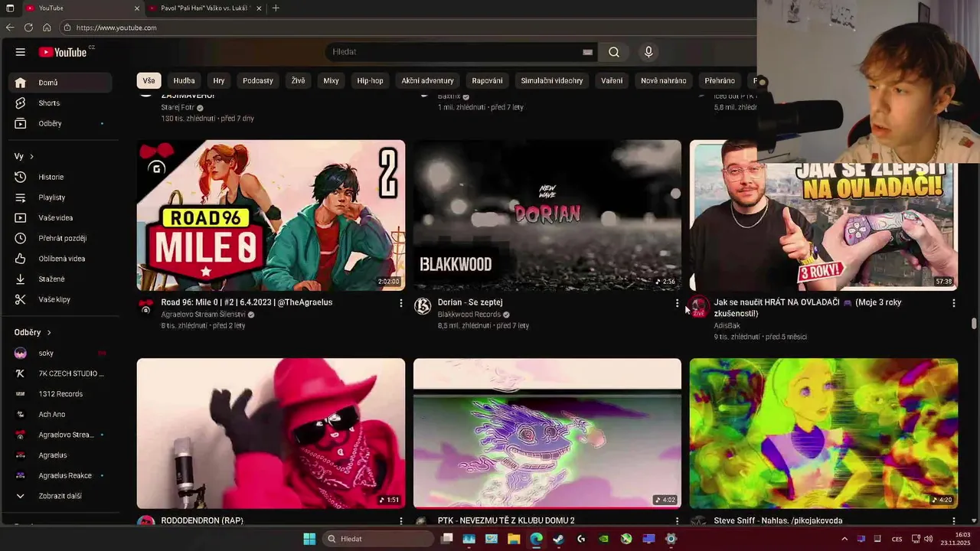
Task: Open the Windows Start menu
Action: point(309,539)
